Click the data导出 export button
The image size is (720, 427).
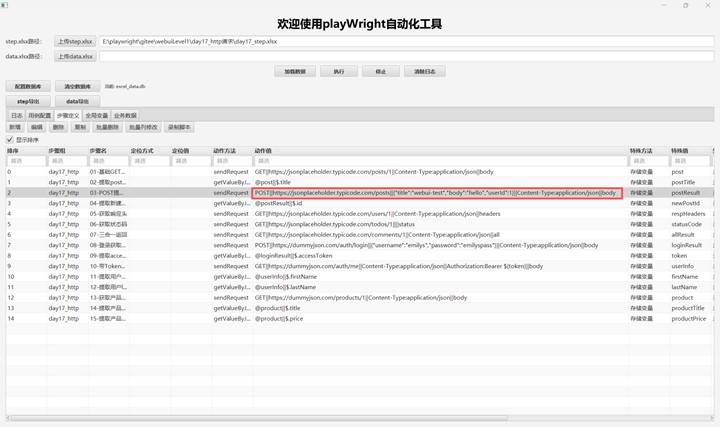point(77,101)
